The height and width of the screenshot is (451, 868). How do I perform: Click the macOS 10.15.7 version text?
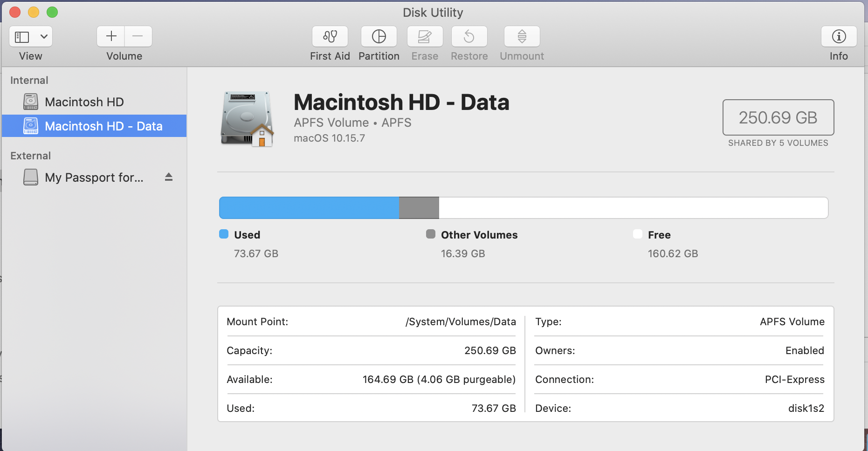(330, 138)
